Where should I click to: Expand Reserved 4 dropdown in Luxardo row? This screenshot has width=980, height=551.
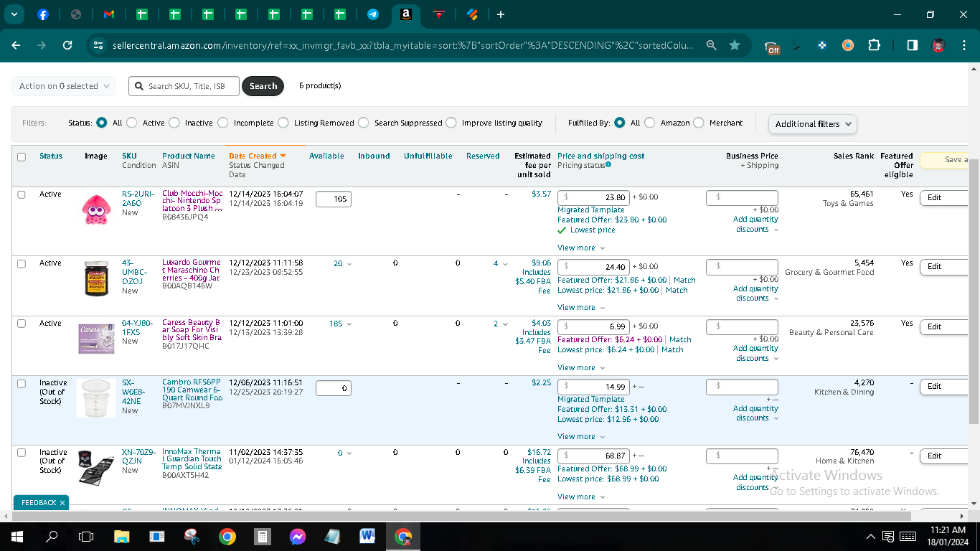click(500, 263)
